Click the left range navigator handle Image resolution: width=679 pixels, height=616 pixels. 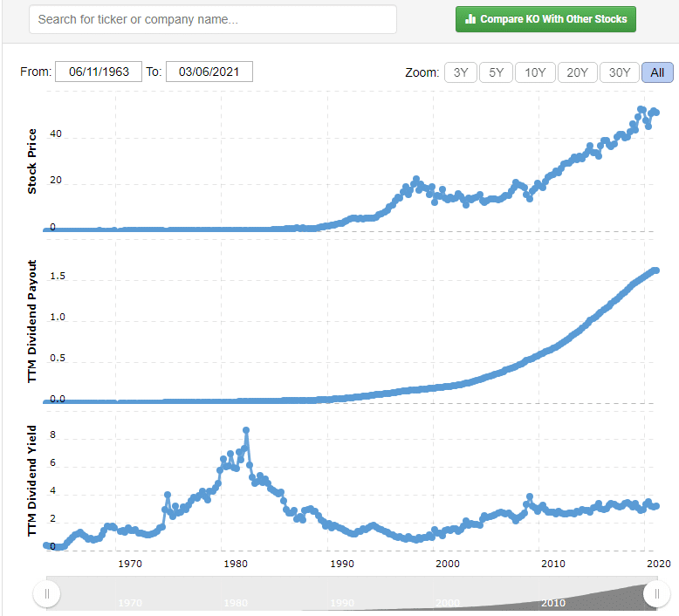[46, 594]
